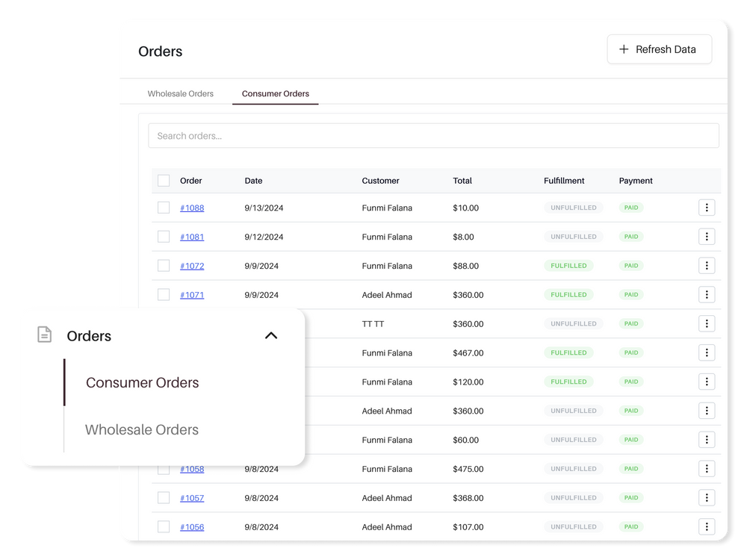Open the three-dot menu for order #1088
The width and height of the screenshot is (747, 560).
706,208
